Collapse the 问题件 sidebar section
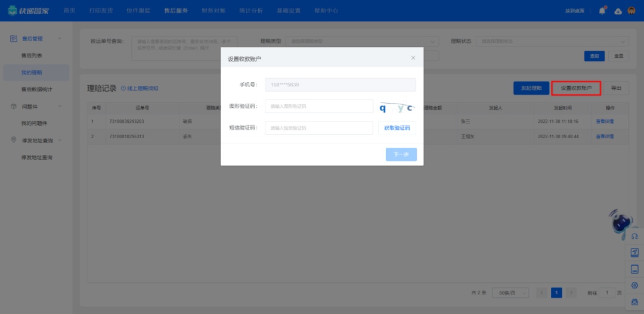The width and height of the screenshot is (644, 314). point(60,107)
